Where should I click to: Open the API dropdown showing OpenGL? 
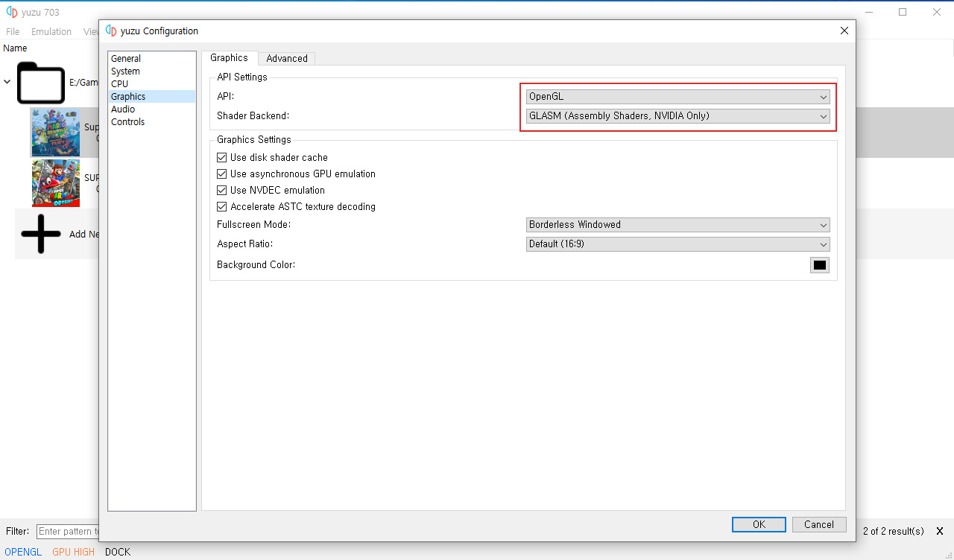677,96
